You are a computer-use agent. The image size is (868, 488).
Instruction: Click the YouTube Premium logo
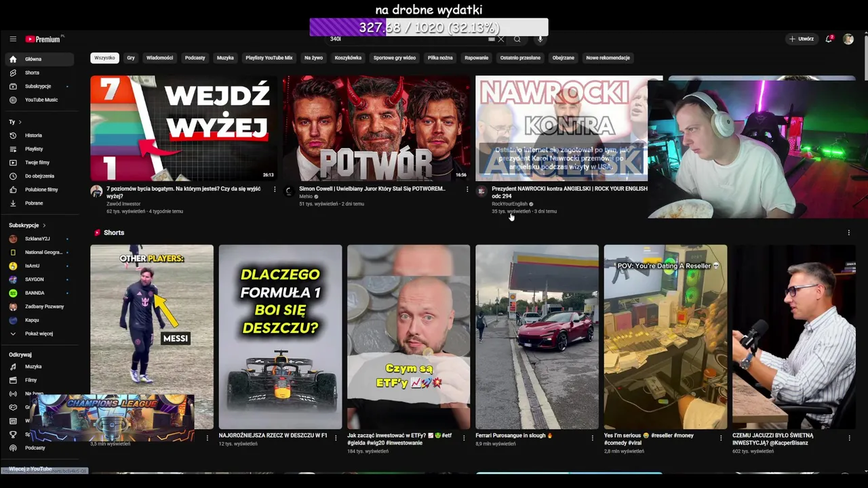coord(44,39)
